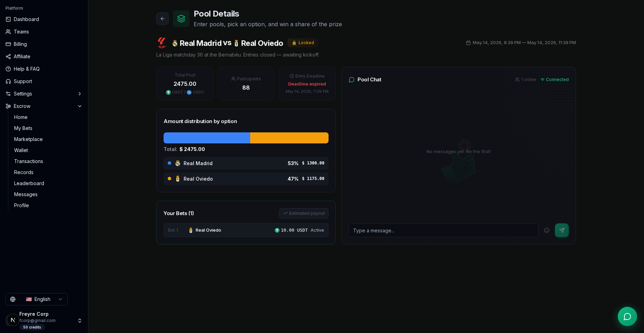Image resolution: width=644 pixels, height=333 pixels.
Task: Click the blue dot beside Real Madrid
Action: coord(169,163)
